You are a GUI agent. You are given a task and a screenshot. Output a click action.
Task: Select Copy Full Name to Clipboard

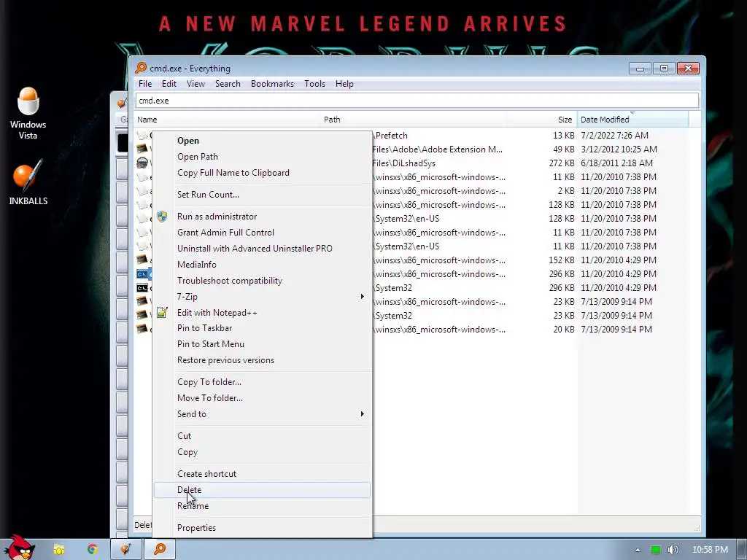(x=233, y=173)
